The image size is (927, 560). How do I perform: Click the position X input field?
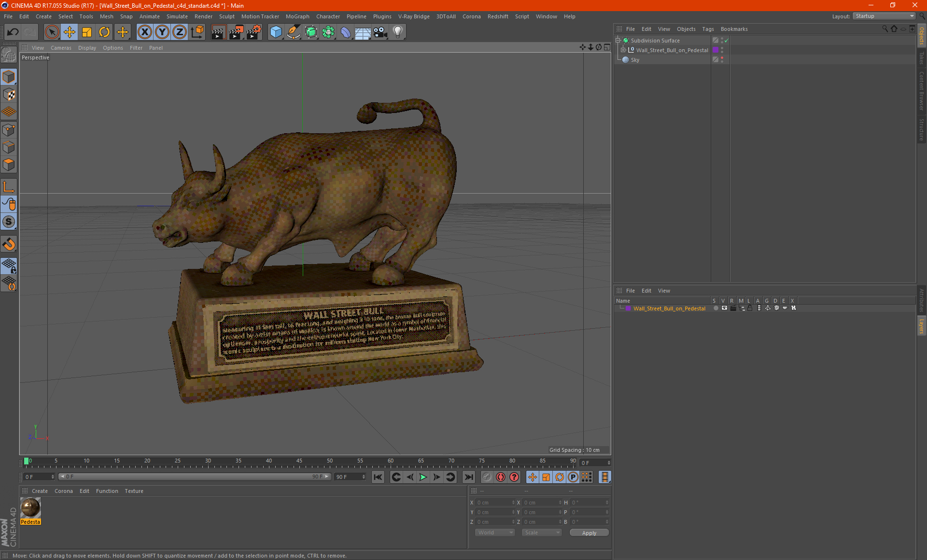496,503
